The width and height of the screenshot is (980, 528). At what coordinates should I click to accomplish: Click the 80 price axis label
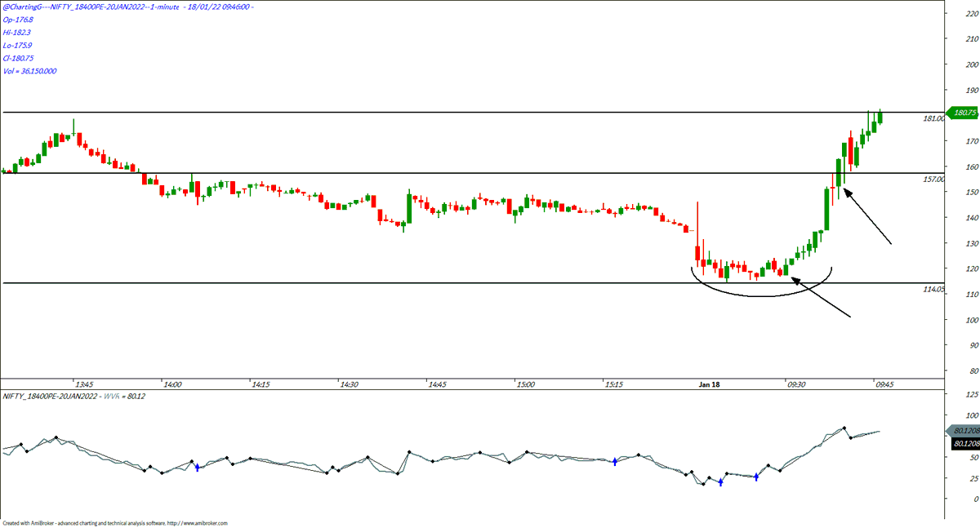click(x=973, y=371)
